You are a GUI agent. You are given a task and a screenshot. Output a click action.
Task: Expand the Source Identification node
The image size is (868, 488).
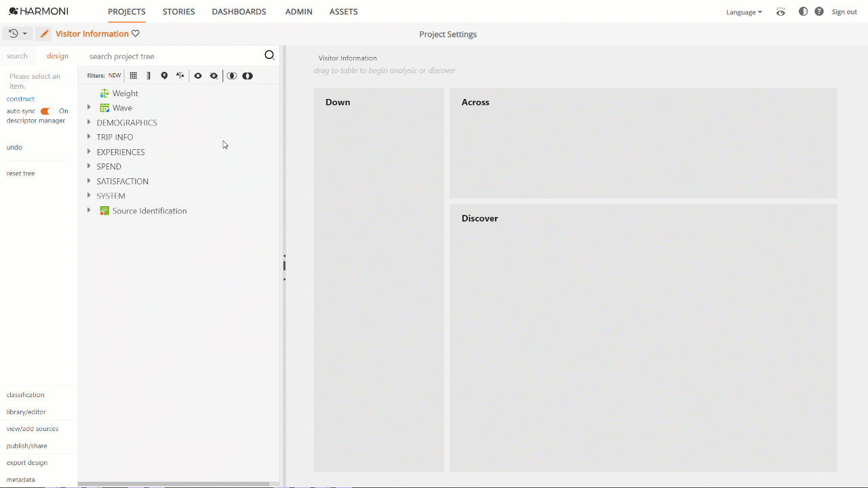pyautogui.click(x=89, y=211)
